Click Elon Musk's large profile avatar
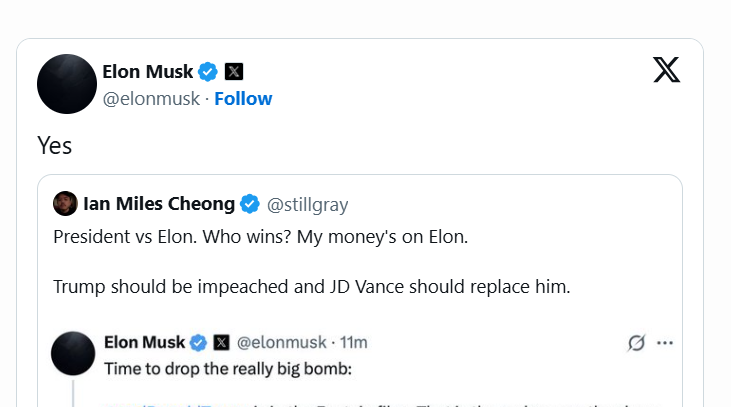The image size is (731, 407). point(66,84)
